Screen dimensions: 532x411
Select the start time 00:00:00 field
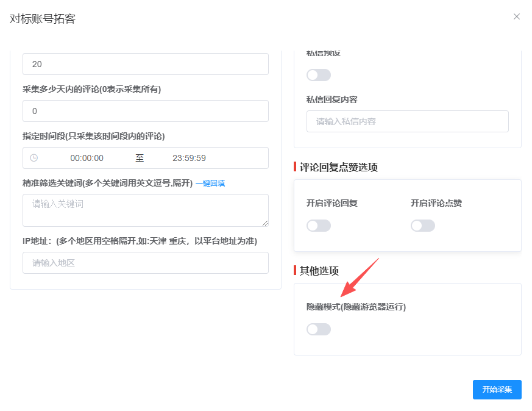[x=87, y=158]
